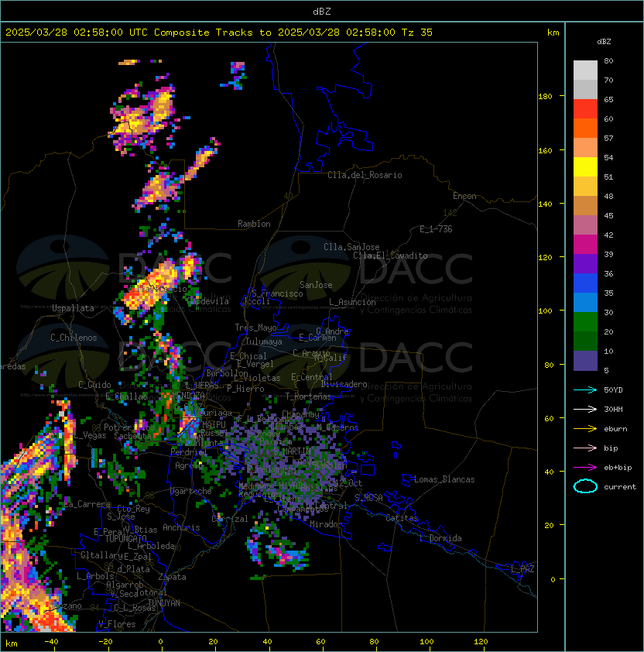Click the 'Zapata' map label
The height and width of the screenshot is (652, 644).
172,577
